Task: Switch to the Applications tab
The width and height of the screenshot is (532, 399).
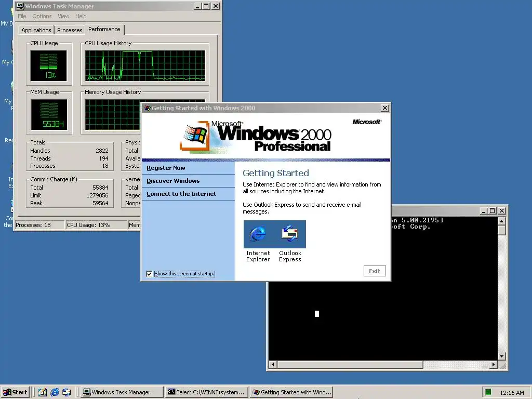Action: click(36, 30)
